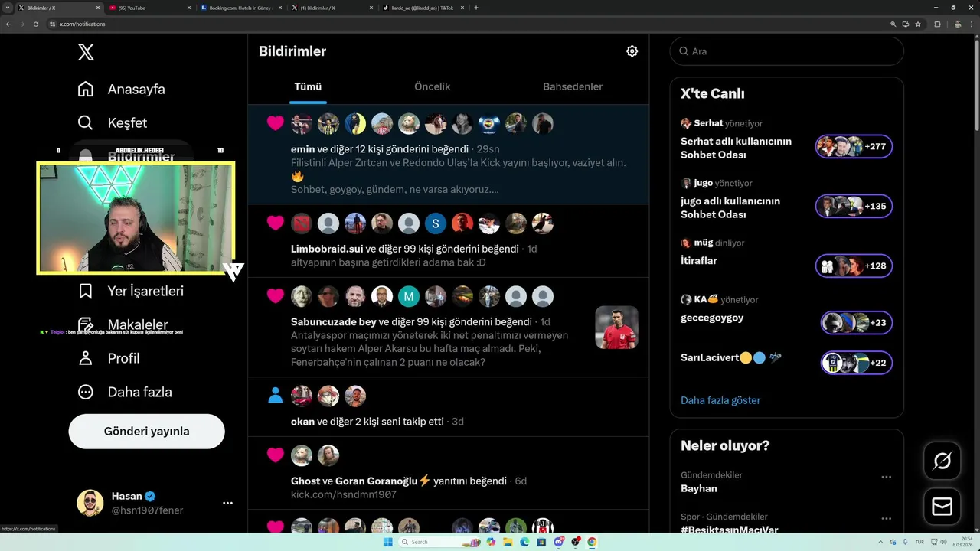Join İtiraflar room with +128 listeners

[854, 266]
